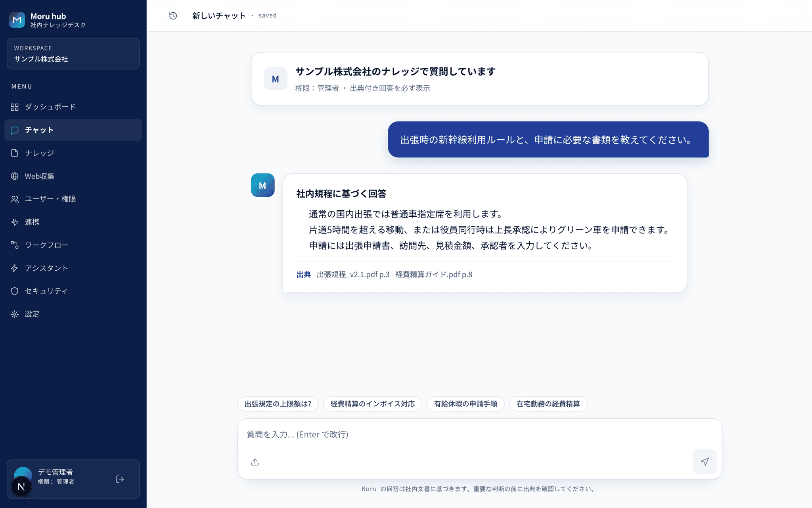Focus the 質問を入力 text field
This screenshot has height=508, width=812.
[480, 434]
